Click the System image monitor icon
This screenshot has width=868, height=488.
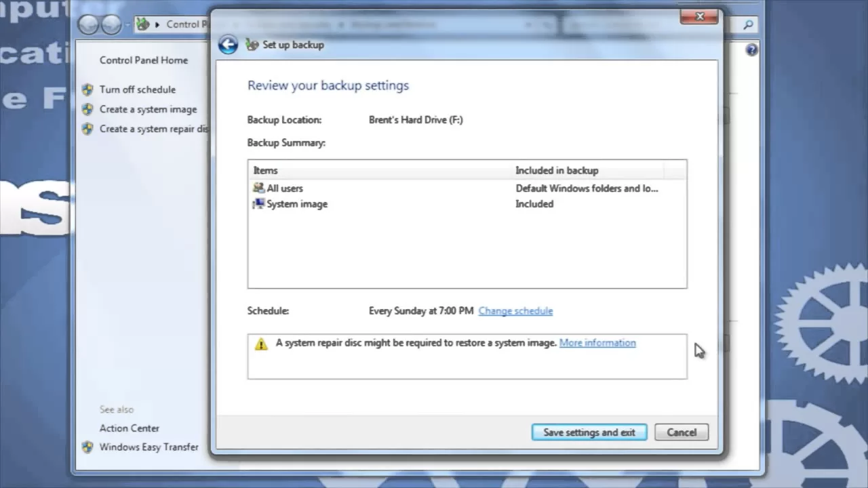pyautogui.click(x=258, y=203)
